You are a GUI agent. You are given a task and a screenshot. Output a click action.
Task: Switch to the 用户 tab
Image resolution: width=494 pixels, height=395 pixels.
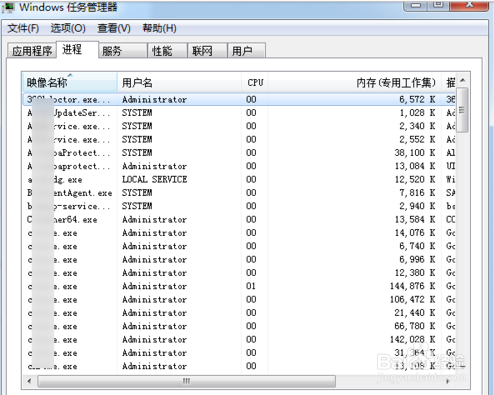246,51
